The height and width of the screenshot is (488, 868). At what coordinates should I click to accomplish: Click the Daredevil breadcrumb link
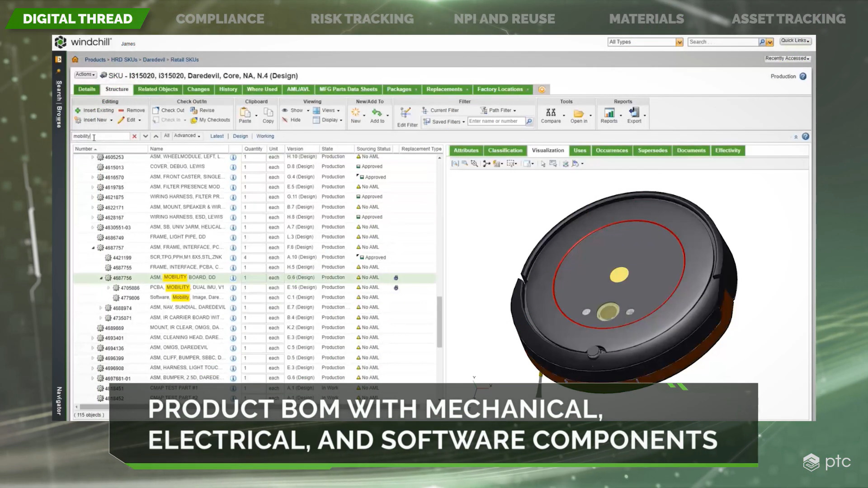coord(154,60)
